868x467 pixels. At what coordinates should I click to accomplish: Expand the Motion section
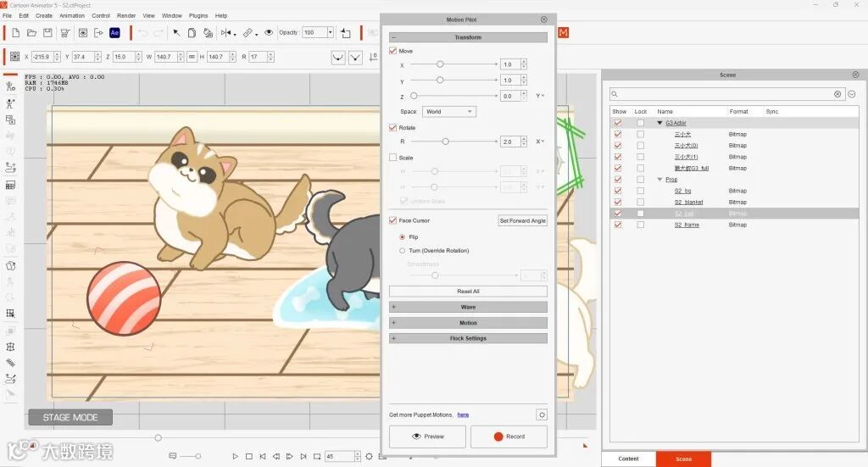(468, 323)
